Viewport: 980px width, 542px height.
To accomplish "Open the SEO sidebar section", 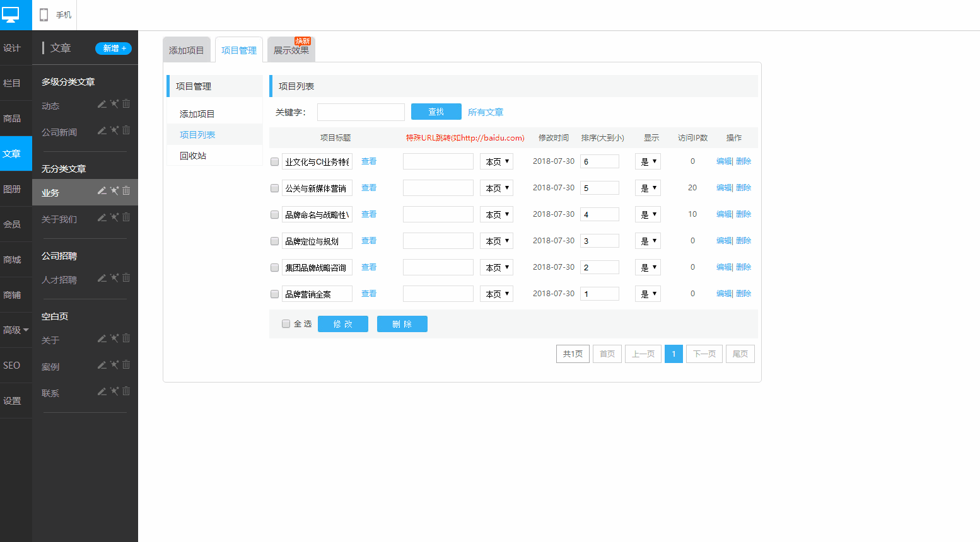I will click(x=16, y=366).
